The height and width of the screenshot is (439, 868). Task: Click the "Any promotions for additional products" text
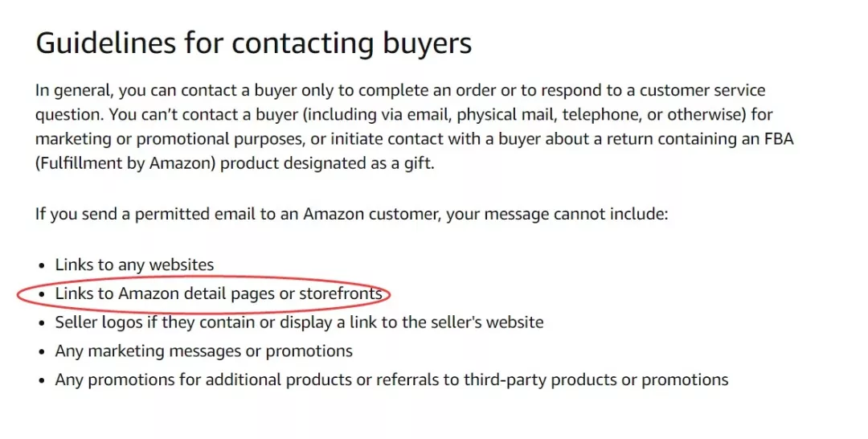click(x=193, y=380)
